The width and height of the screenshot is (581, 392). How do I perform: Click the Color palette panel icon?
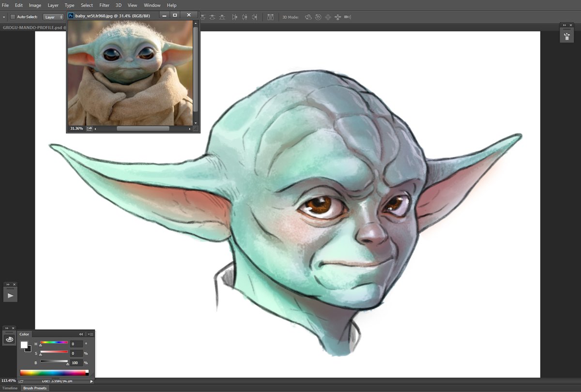[x=9, y=339]
